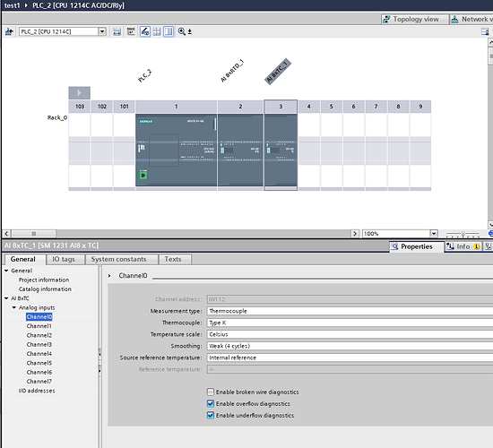Image resolution: width=493 pixels, height=448 pixels.
Task: Select Channel2 in the tree
Action: click(39, 335)
